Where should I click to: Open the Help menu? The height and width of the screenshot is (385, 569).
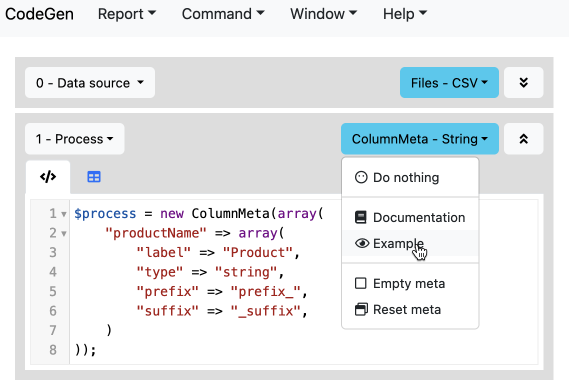point(405,14)
